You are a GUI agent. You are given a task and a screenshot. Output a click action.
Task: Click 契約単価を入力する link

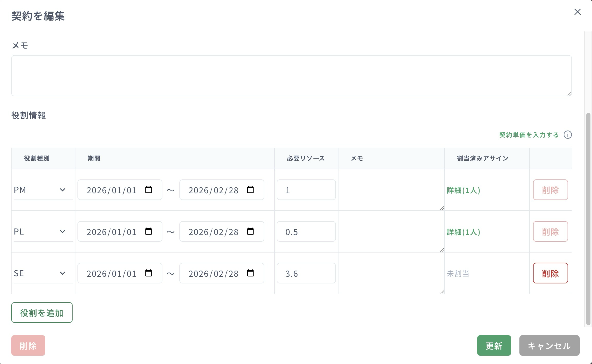point(529,135)
